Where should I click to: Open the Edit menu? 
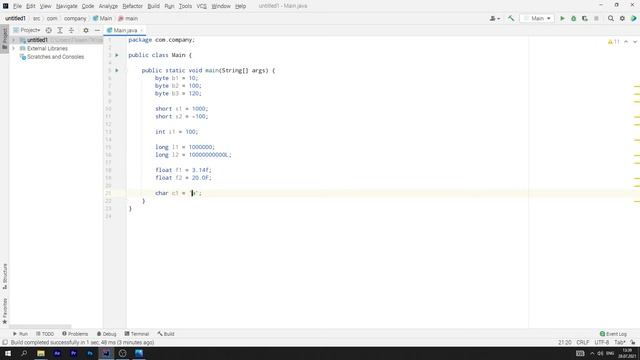31,6
